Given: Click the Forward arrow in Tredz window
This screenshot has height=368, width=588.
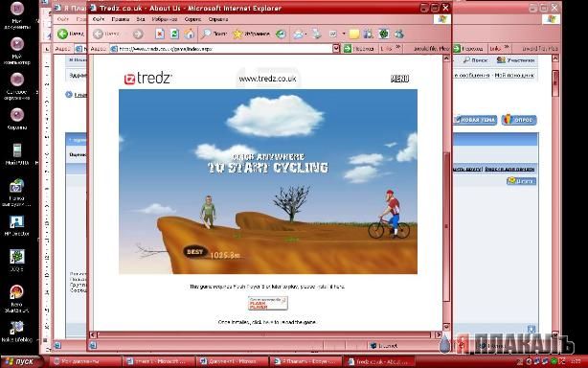Looking at the screenshot, I should pos(138,34).
